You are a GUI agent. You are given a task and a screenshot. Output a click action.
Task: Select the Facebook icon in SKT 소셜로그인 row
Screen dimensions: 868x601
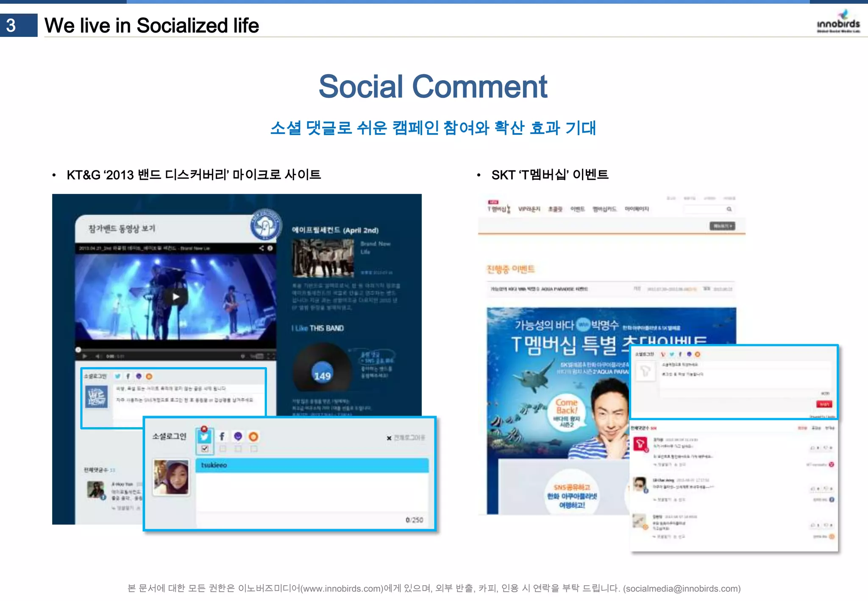pyautogui.click(x=680, y=354)
